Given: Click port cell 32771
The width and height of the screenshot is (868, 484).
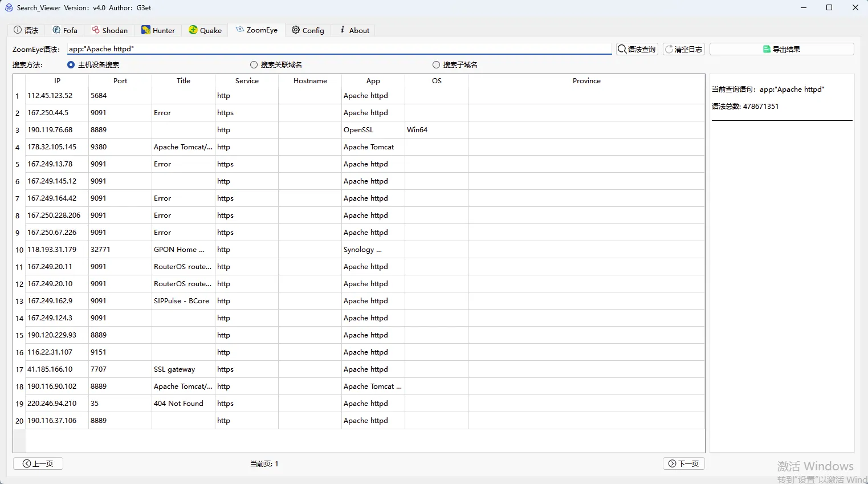Looking at the screenshot, I should 120,250.
